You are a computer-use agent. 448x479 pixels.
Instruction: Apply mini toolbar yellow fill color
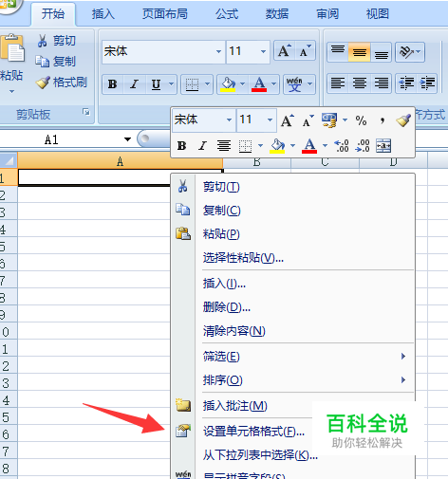(277, 146)
